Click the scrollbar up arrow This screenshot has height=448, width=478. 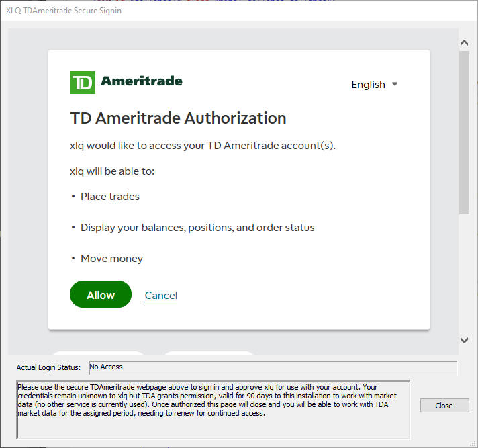tap(464, 43)
